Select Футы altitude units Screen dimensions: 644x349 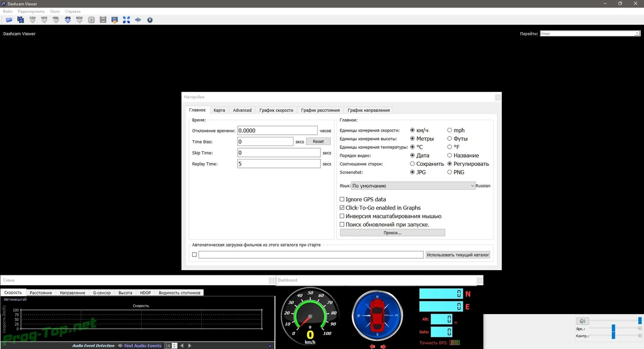coord(457,139)
